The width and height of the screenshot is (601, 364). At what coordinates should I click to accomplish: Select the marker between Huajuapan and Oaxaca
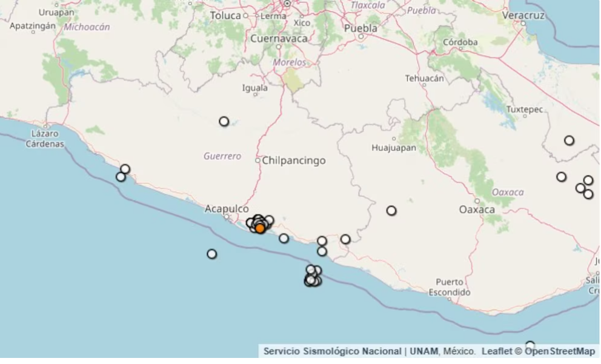[391, 210]
